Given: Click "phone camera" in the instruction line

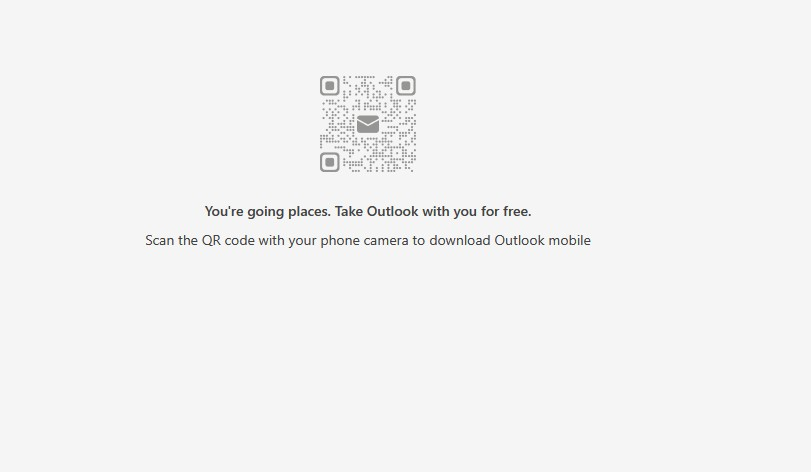Looking at the screenshot, I should pos(365,240).
